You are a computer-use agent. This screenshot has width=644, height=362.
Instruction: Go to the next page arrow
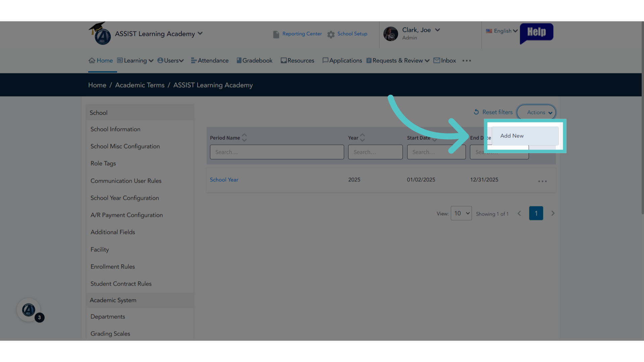pos(553,213)
